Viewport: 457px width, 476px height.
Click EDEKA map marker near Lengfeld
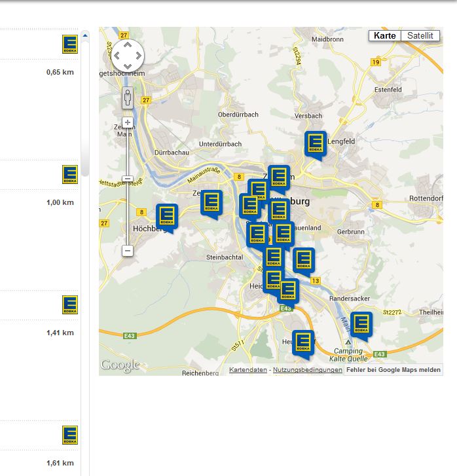[x=315, y=143]
